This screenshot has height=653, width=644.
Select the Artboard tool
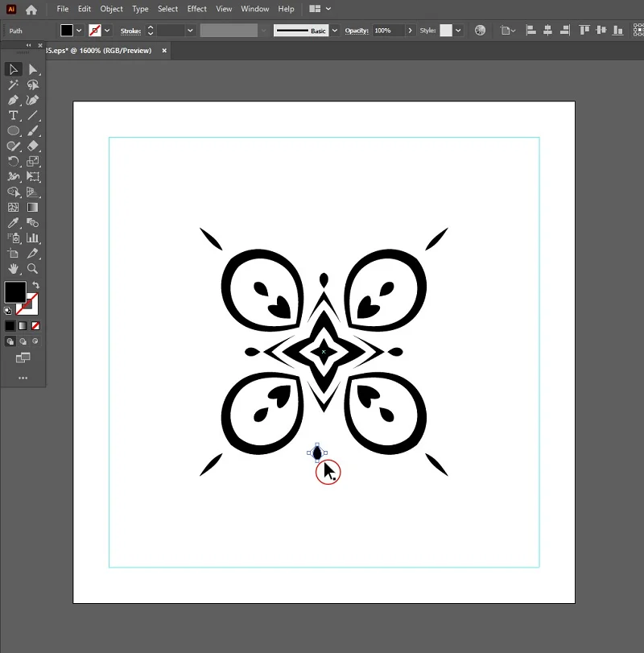click(x=14, y=253)
